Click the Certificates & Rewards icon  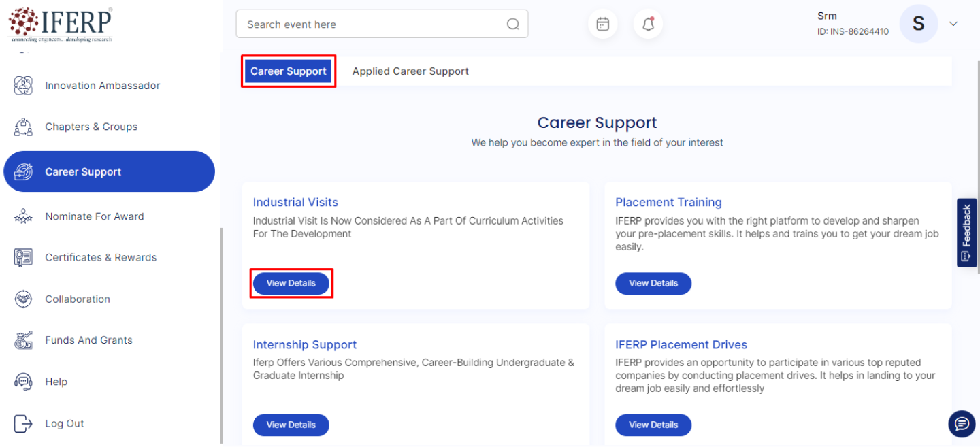pyautogui.click(x=23, y=257)
